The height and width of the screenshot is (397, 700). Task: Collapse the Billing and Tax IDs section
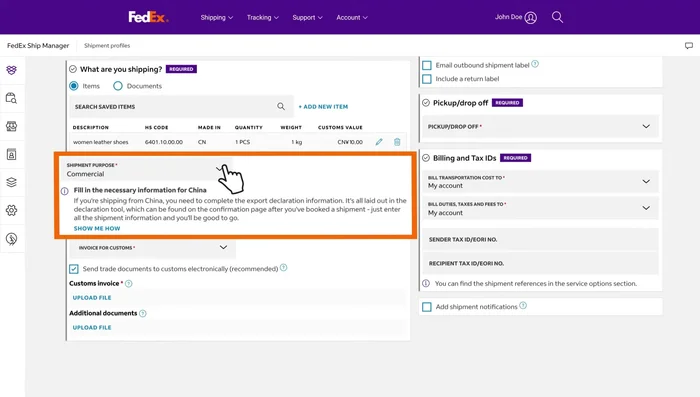pyautogui.click(x=426, y=158)
